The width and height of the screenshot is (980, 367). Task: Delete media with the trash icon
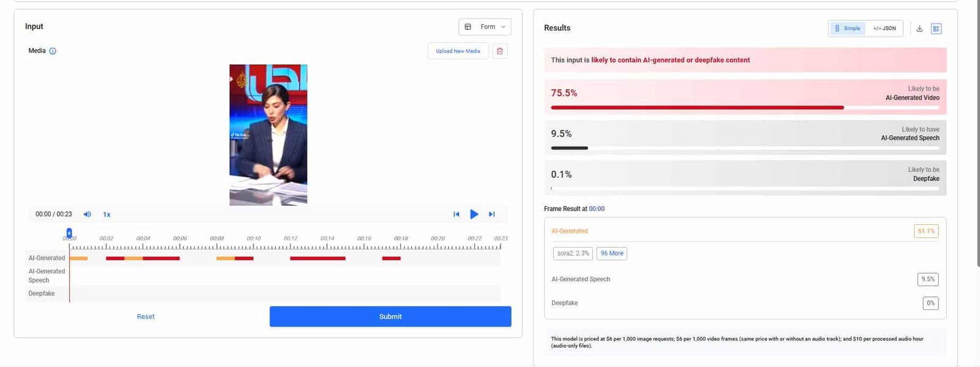pyautogui.click(x=500, y=51)
